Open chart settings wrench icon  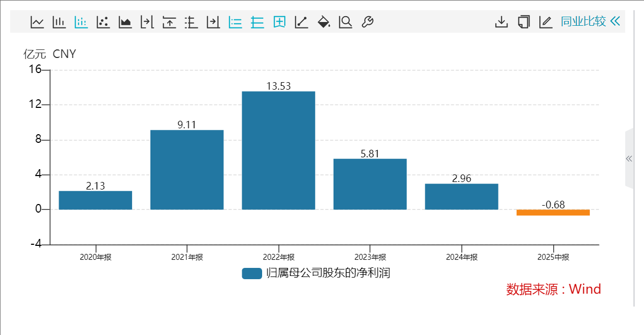pyautogui.click(x=367, y=22)
